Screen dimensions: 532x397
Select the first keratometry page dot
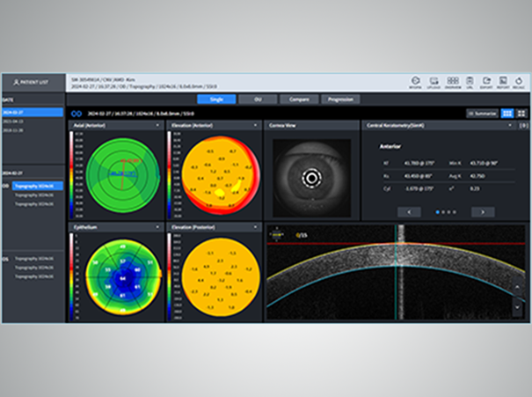438,212
